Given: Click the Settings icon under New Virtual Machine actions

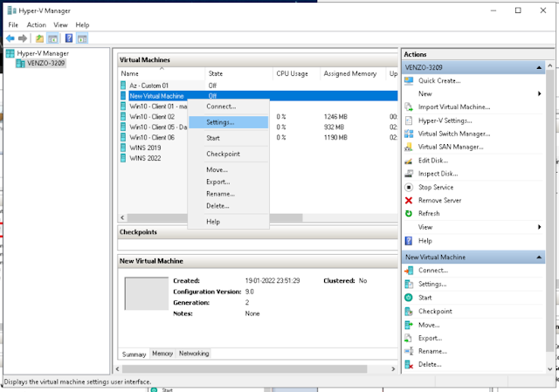Looking at the screenshot, I should 409,284.
